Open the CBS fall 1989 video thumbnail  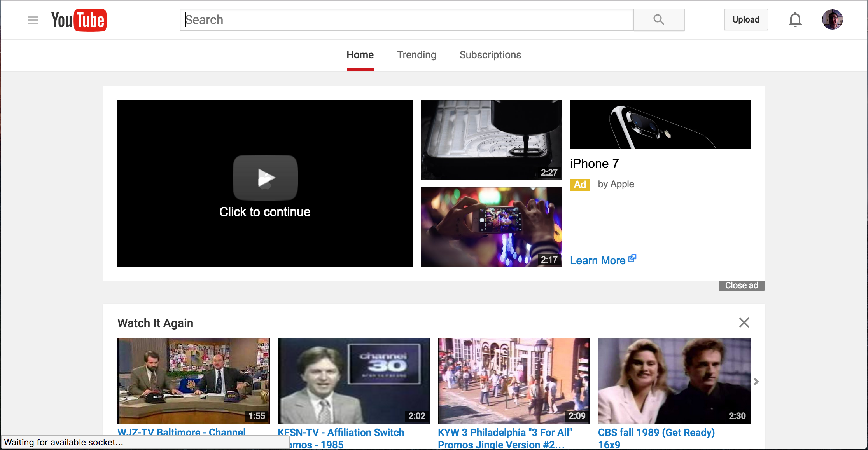(x=674, y=381)
